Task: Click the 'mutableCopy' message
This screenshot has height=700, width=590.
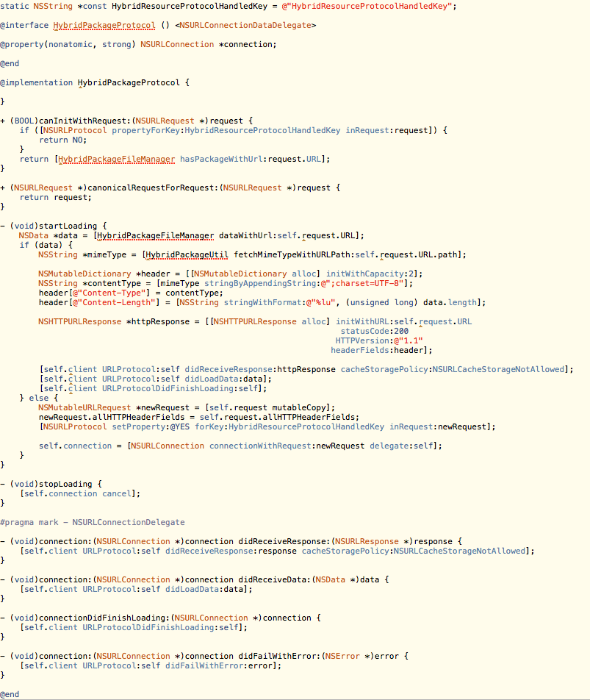Action: (299, 408)
